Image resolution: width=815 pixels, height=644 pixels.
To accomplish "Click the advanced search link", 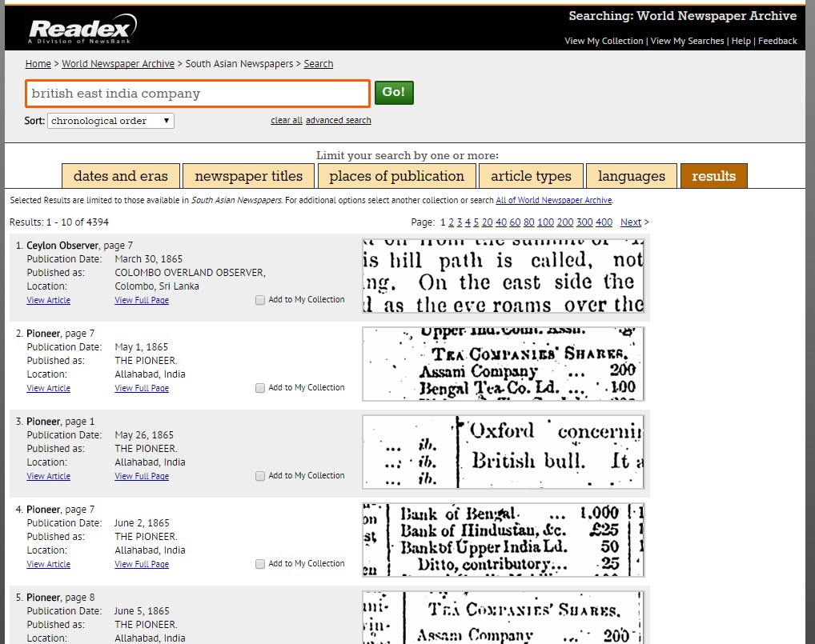I will (338, 120).
